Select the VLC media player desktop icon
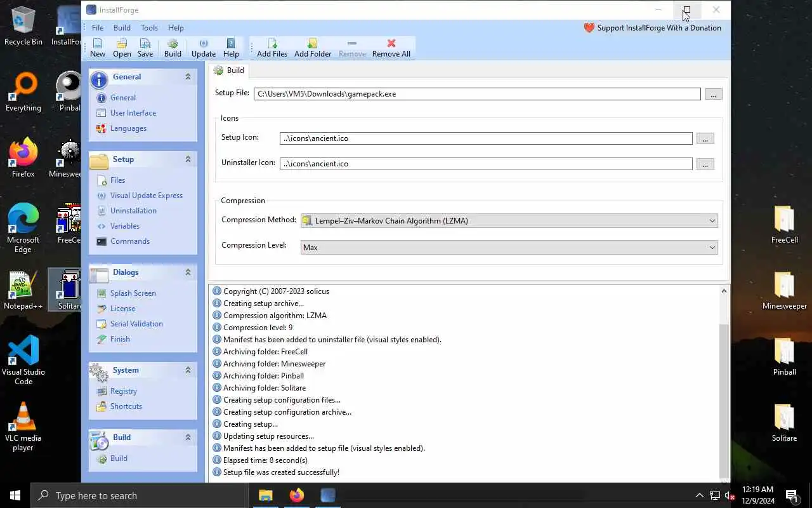The image size is (812, 508). 23,426
